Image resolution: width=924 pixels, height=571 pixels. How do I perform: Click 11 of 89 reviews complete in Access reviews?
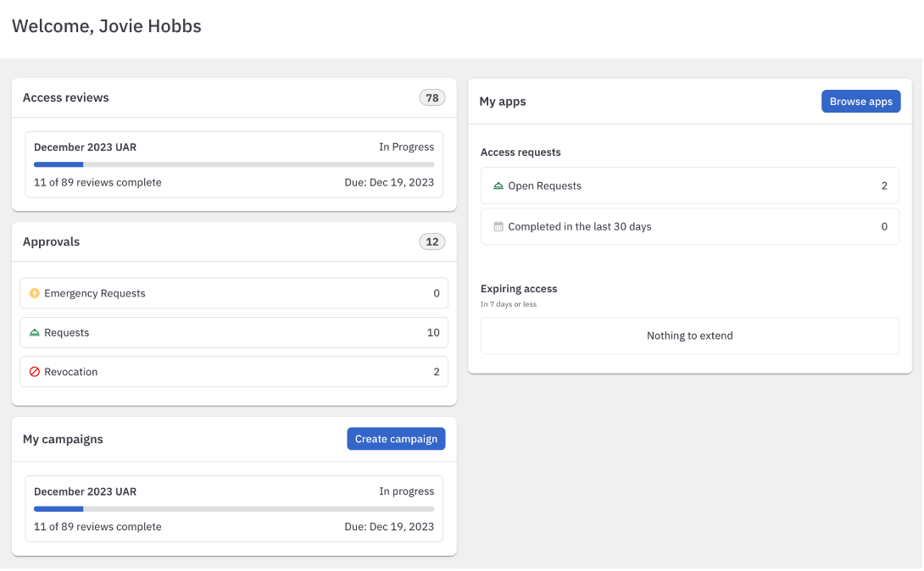coord(97,182)
